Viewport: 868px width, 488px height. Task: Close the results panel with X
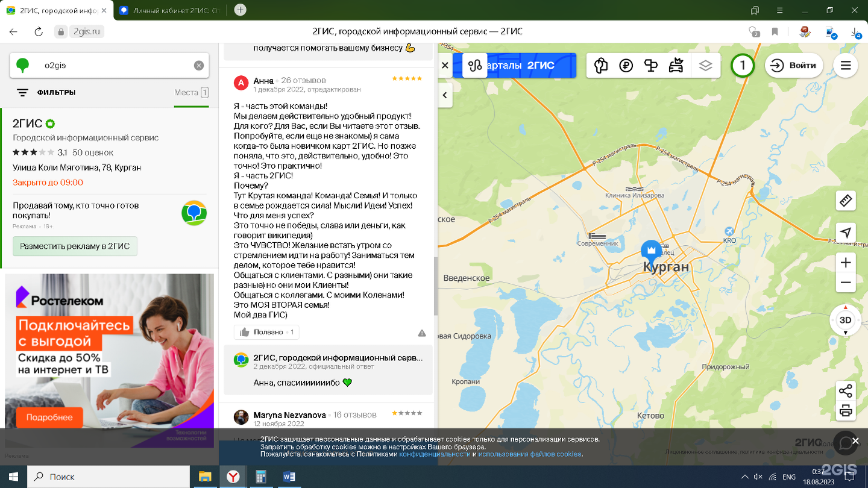445,66
